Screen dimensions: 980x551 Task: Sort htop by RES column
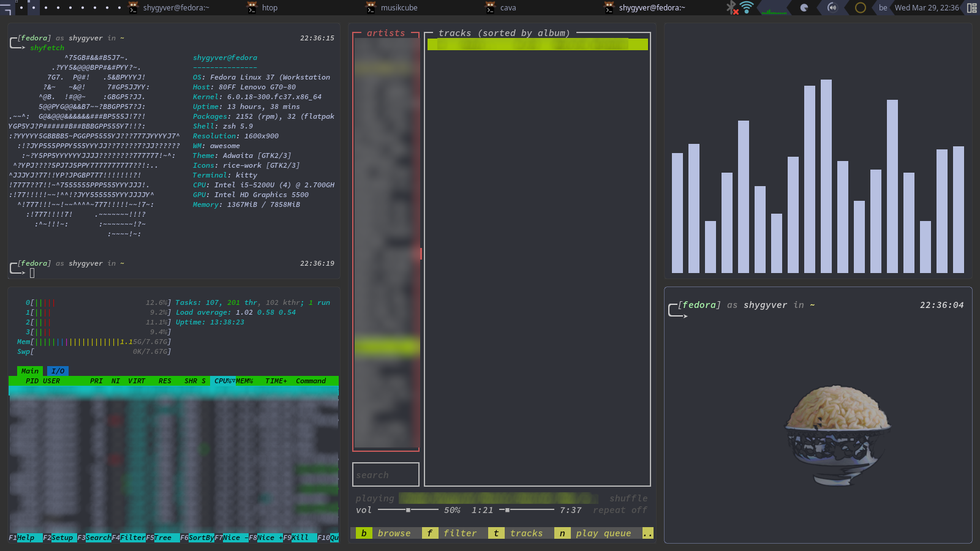165,381
